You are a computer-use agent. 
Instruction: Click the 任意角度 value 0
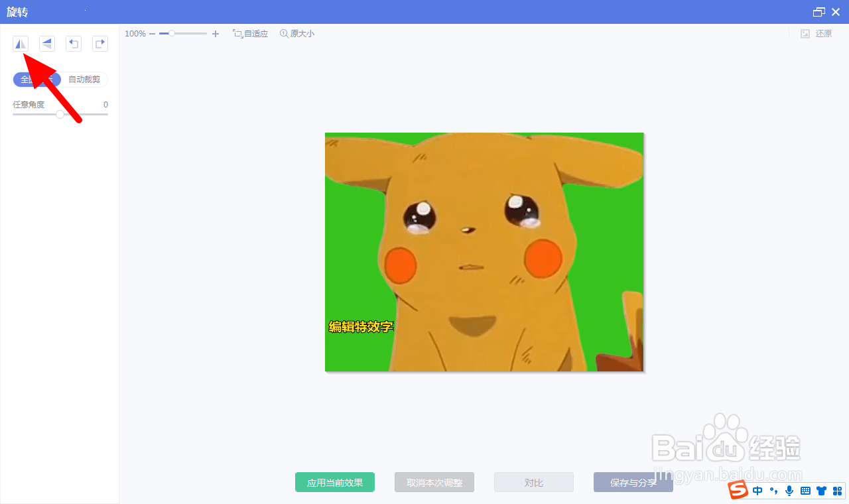(105, 105)
